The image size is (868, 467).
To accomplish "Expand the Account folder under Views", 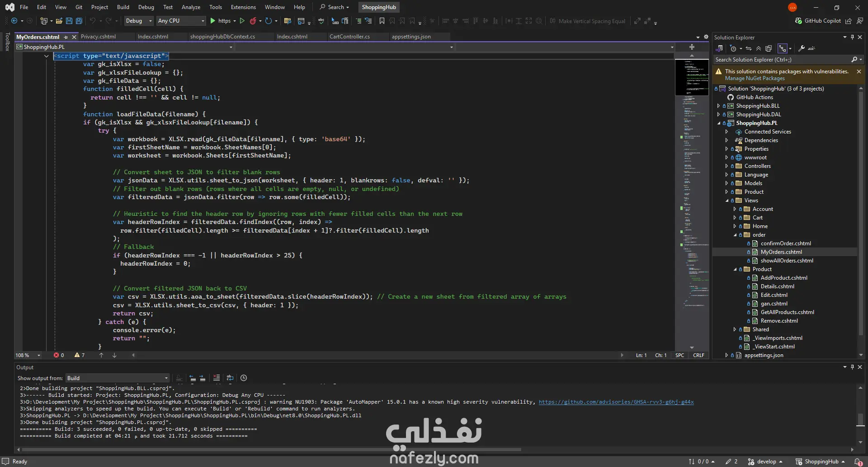I will click(735, 209).
